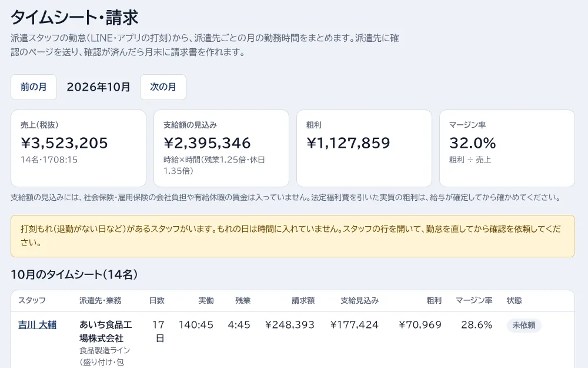588x368 pixels.
Task: Click the 実働 column header
Action: pos(206,300)
